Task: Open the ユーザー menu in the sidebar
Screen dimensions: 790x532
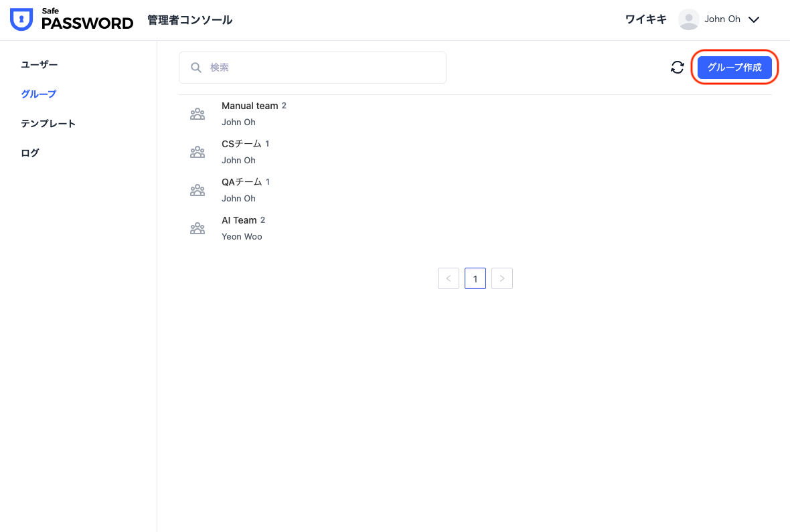Action: click(39, 64)
